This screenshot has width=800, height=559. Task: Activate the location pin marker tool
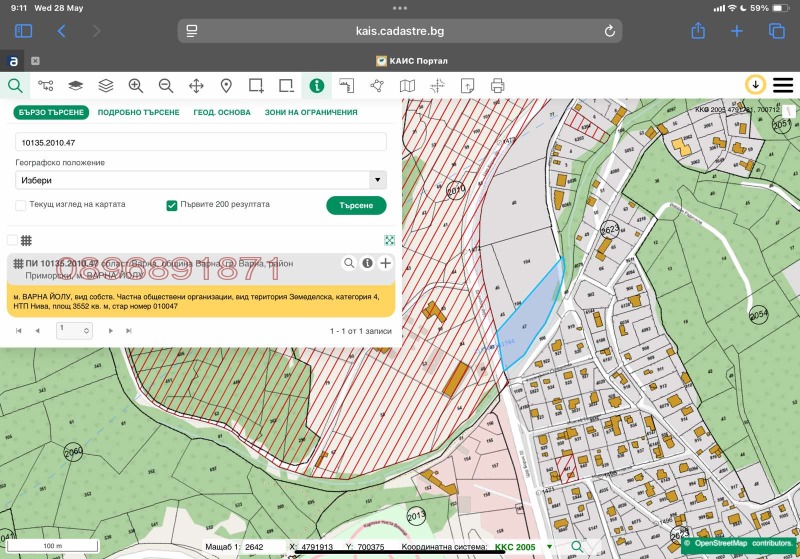coord(226,86)
